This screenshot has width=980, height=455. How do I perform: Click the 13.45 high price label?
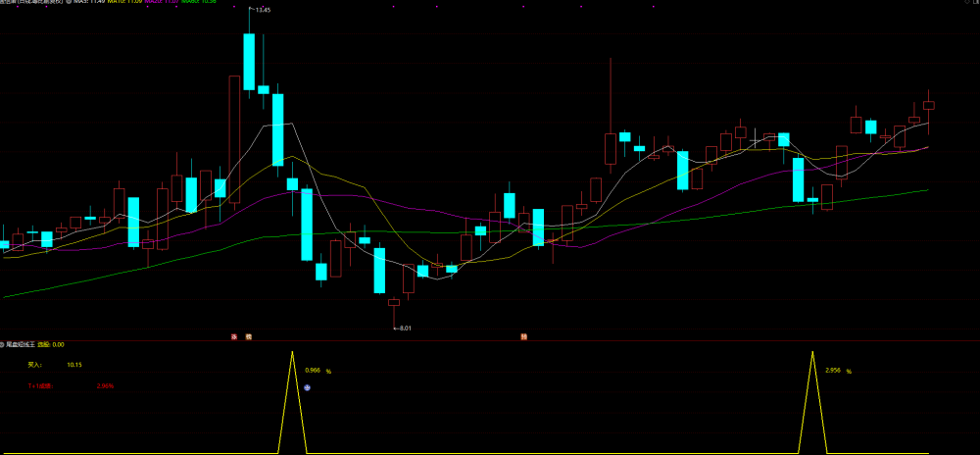click(263, 10)
